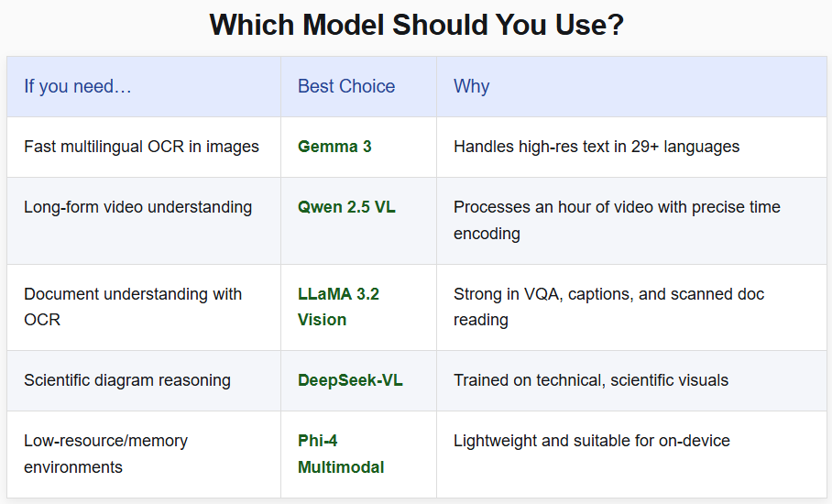This screenshot has width=832, height=504.
Task: Select the Qwen 2.5 VL model name
Action: click(x=346, y=207)
